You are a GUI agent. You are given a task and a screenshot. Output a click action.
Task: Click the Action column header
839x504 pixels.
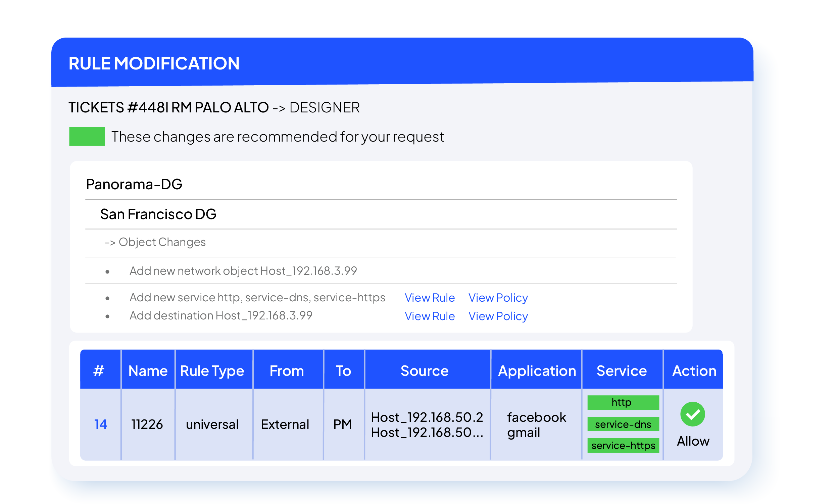[x=694, y=370]
